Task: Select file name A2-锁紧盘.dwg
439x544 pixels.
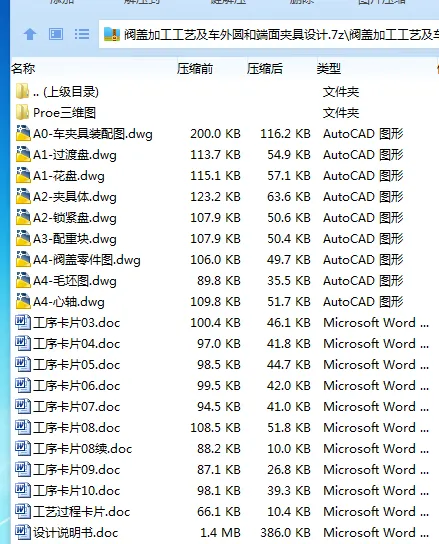Action: click(x=75, y=218)
